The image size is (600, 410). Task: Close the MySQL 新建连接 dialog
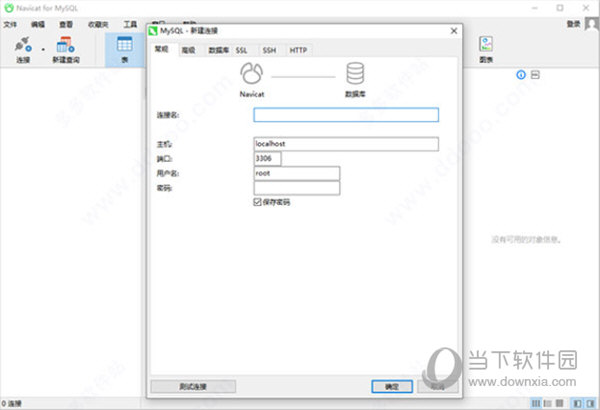tap(453, 31)
